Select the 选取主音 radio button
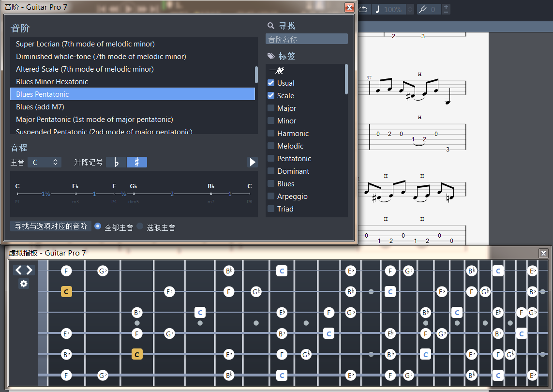553x392 pixels. tap(140, 226)
